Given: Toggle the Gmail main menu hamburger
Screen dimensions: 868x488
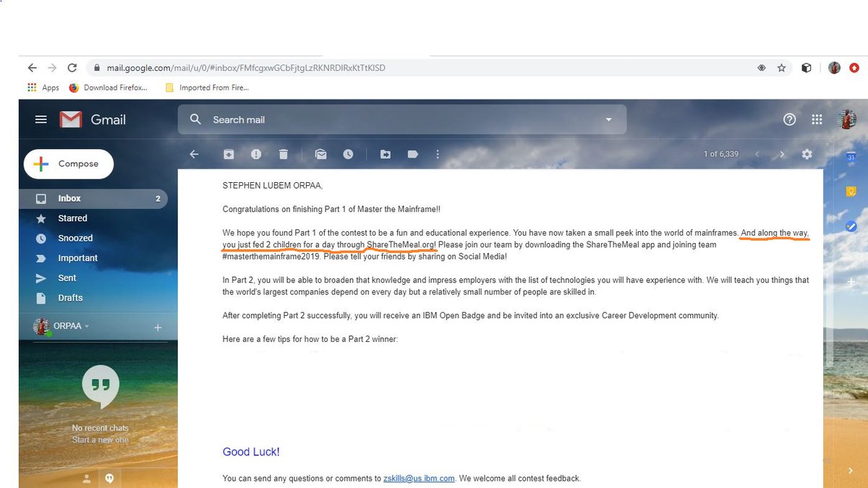Looking at the screenshot, I should point(41,119).
